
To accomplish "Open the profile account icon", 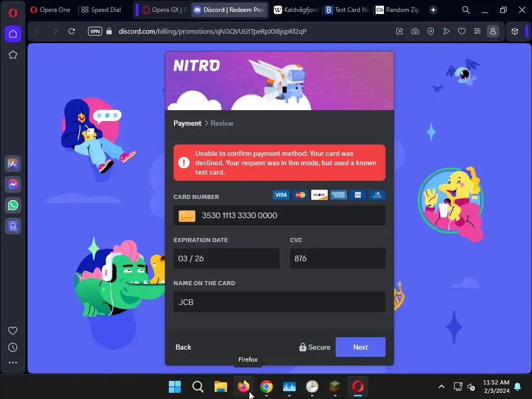I will [493, 31].
